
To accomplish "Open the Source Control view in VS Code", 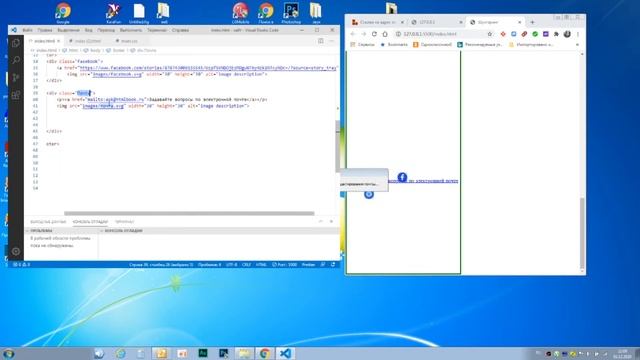I will click(16, 78).
